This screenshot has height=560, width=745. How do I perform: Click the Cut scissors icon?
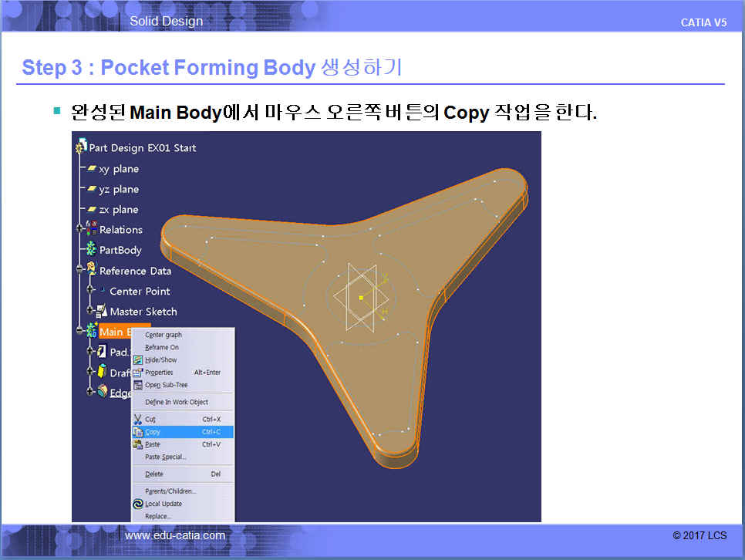[x=138, y=419]
